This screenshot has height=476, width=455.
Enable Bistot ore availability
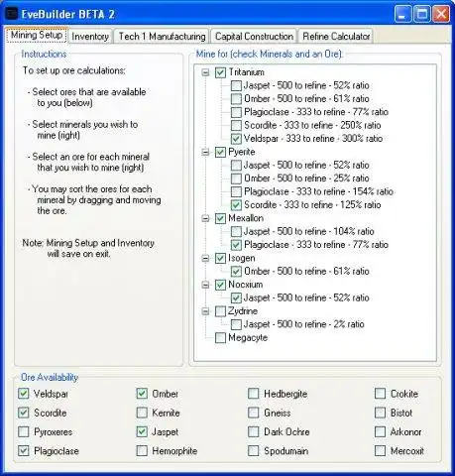click(380, 413)
